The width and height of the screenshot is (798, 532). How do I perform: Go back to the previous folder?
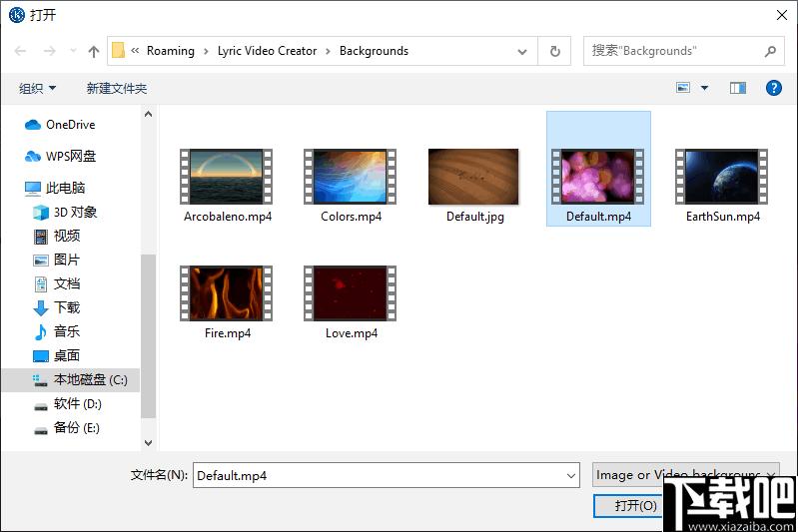tap(20, 51)
